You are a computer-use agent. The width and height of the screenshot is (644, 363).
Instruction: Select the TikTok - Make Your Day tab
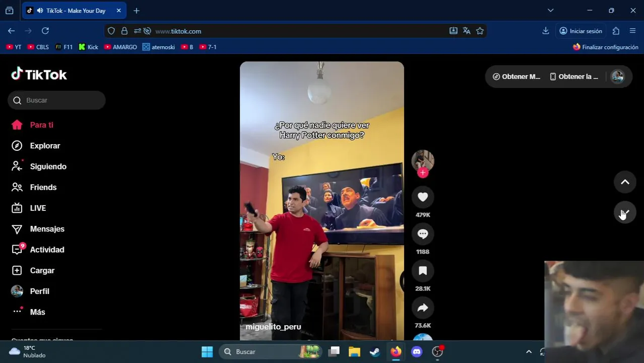[74, 11]
